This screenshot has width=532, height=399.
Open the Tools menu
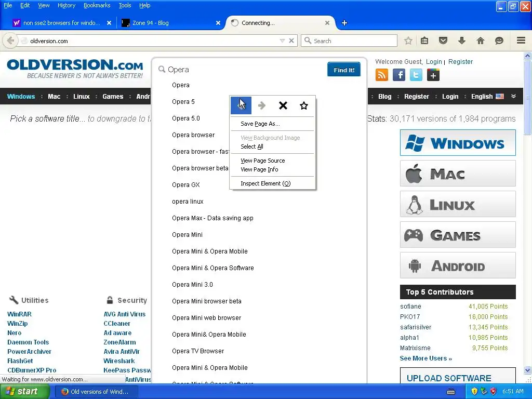125,5
